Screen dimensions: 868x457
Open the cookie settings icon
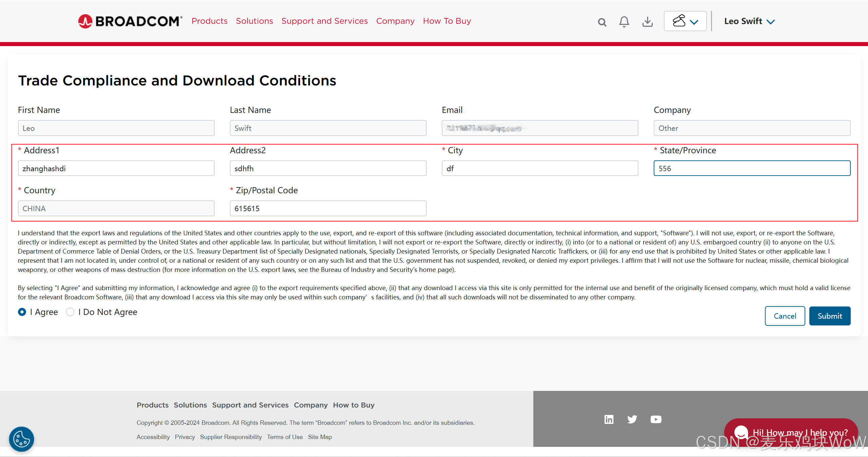tap(21, 439)
